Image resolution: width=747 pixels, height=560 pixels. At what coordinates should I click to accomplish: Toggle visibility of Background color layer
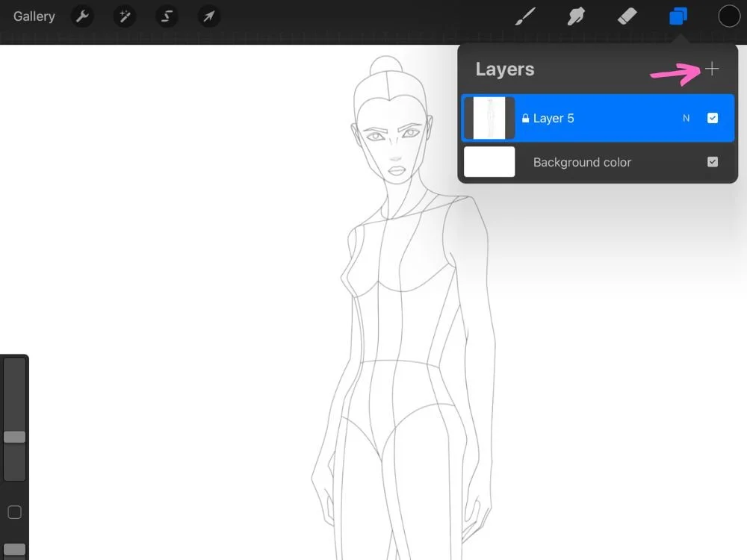click(x=713, y=162)
